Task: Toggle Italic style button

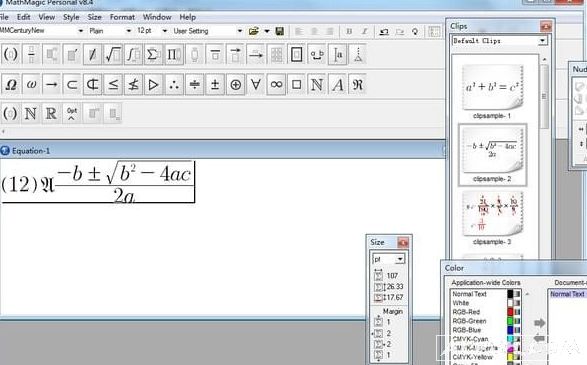Action: (x=364, y=31)
